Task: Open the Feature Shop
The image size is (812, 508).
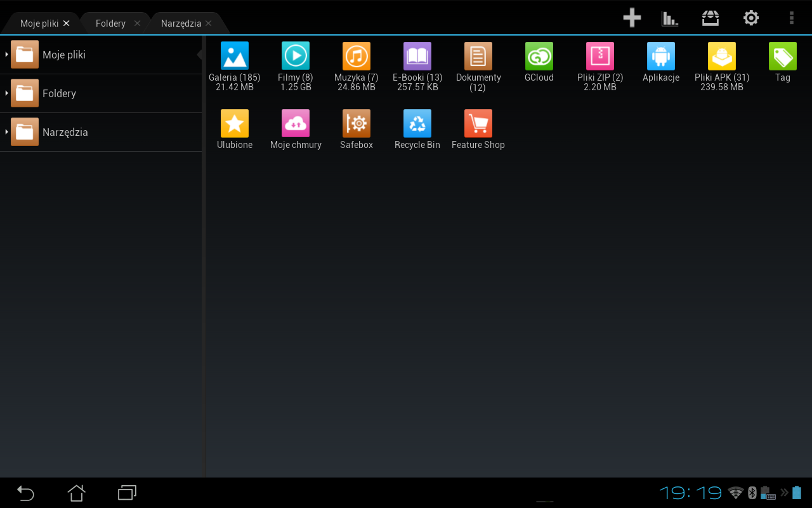Action: [478, 123]
